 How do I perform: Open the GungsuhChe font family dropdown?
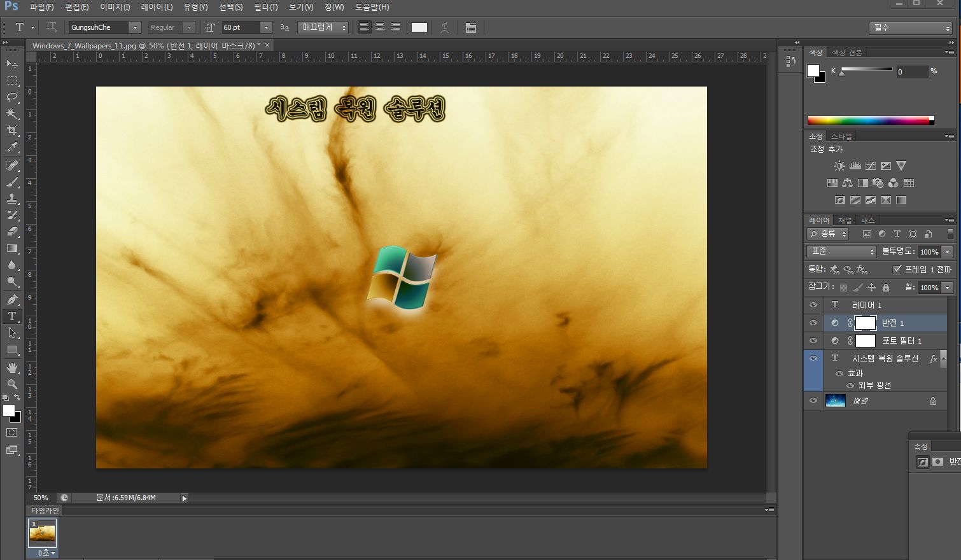[135, 27]
